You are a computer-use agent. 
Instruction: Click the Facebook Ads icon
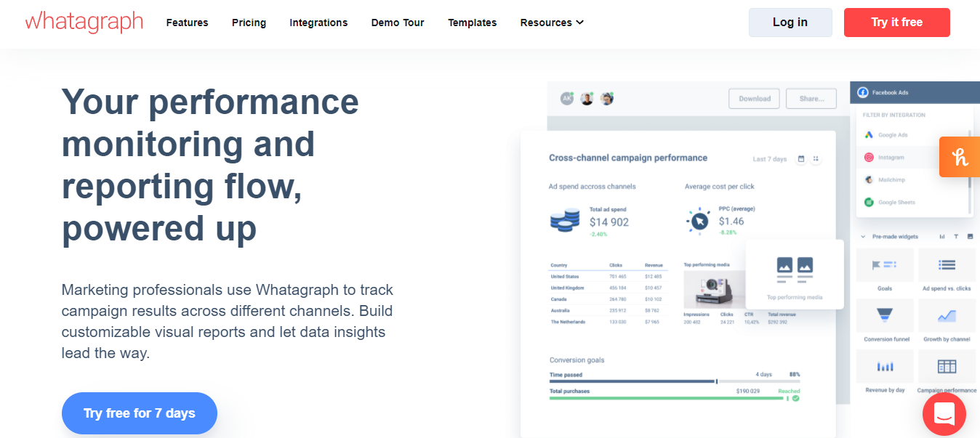(x=863, y=93)
